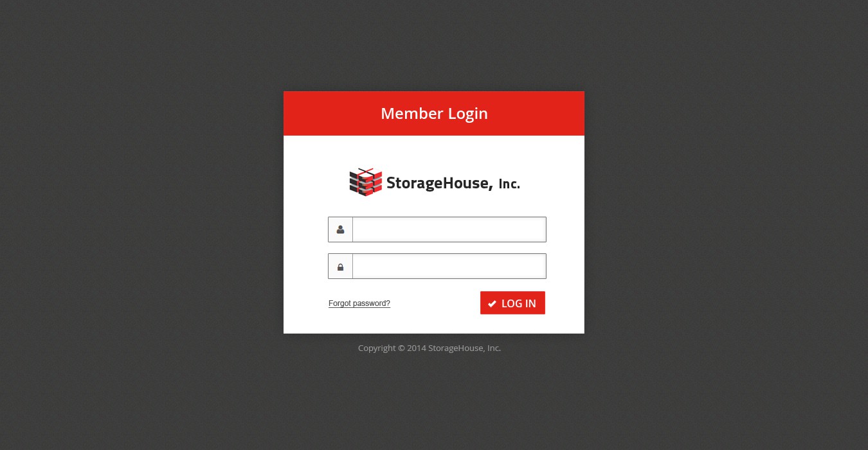Focus the username input field
This screenshot has width=868, height=450.
coord(449,230)
